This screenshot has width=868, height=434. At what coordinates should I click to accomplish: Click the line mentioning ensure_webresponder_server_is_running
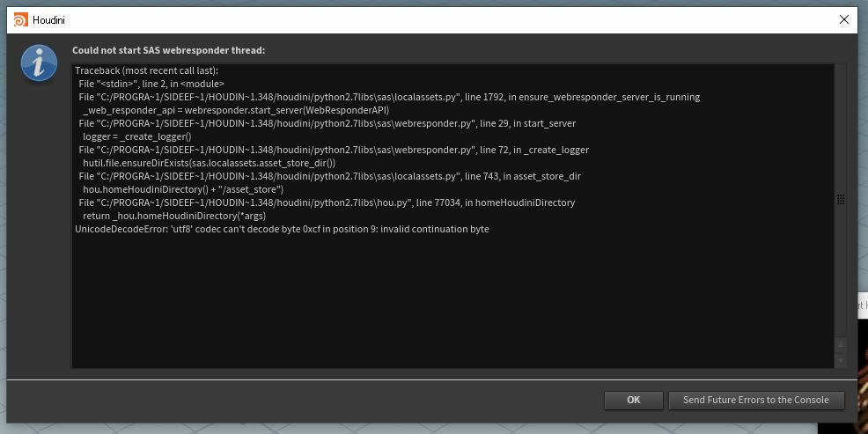tap(389, 98)
